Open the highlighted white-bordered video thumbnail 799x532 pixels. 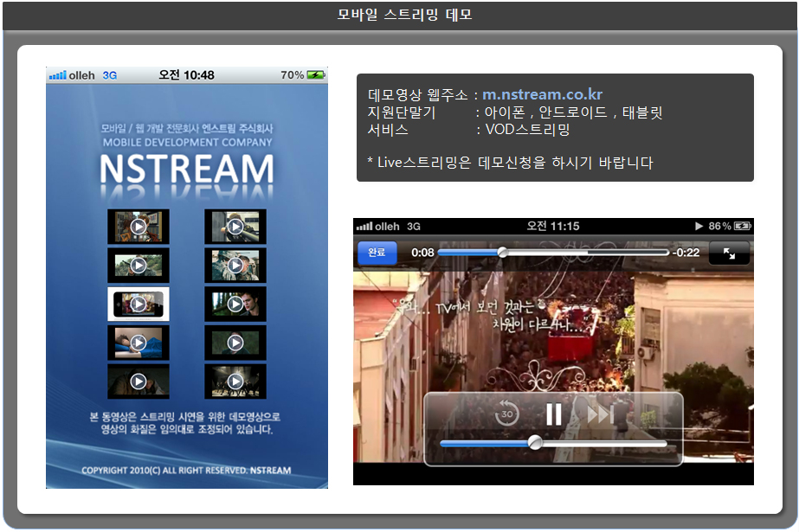pyautogui.click(x=139, y=304)
